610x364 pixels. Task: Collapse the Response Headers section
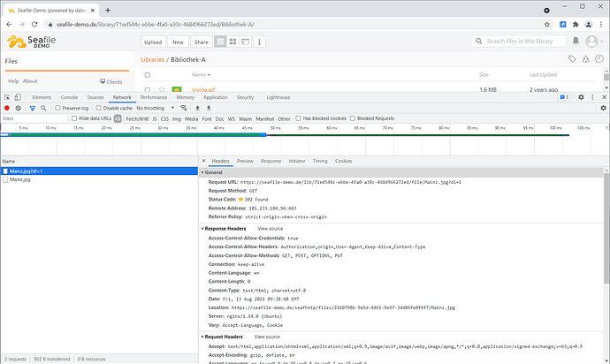pyautogui.click(x=204, y=228)
